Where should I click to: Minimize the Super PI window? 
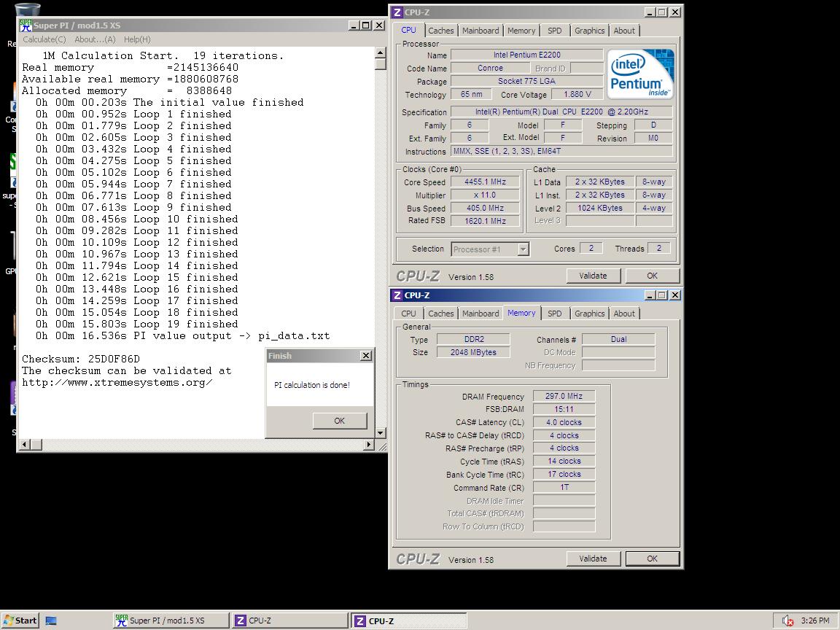coord(354,26)
